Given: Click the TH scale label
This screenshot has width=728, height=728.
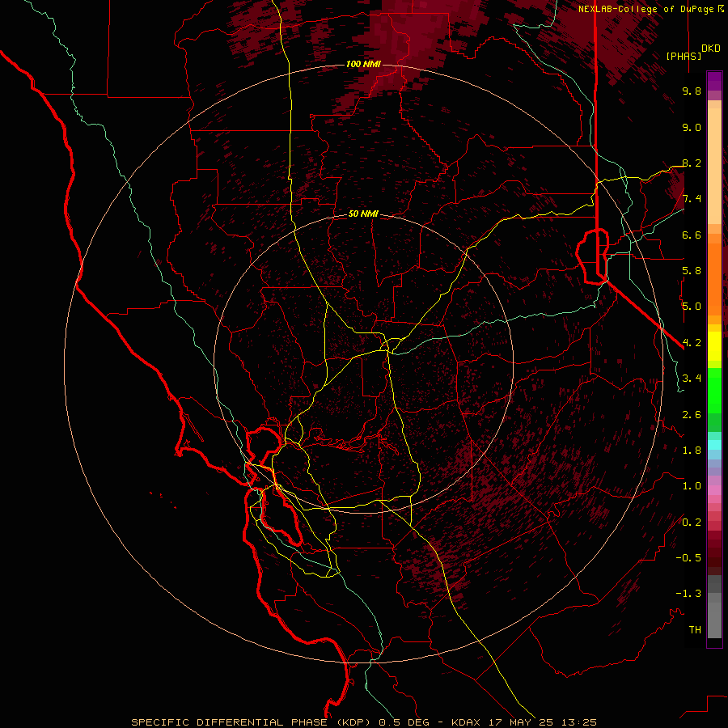Looking at the screenshot, I should [695, 630].
